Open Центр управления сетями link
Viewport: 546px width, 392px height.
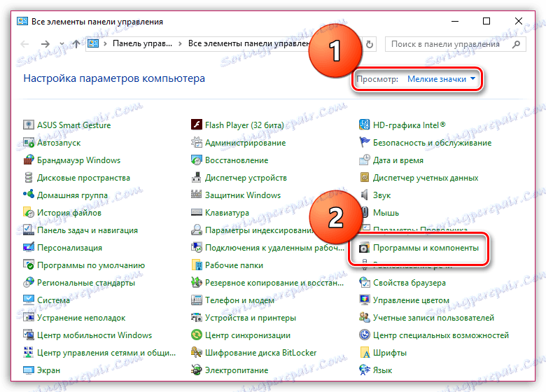[106, 352]
